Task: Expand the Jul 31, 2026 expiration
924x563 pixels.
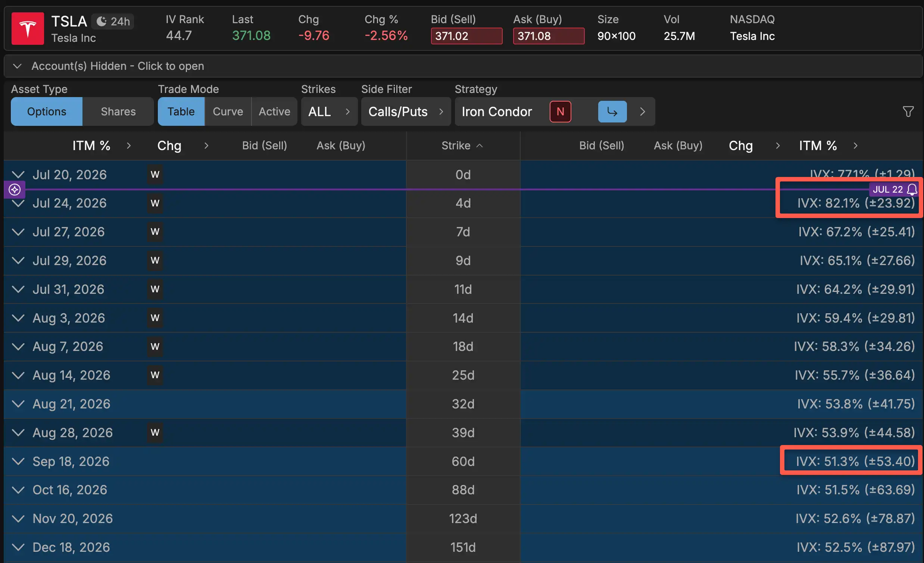Action: (x=18, y=289)
